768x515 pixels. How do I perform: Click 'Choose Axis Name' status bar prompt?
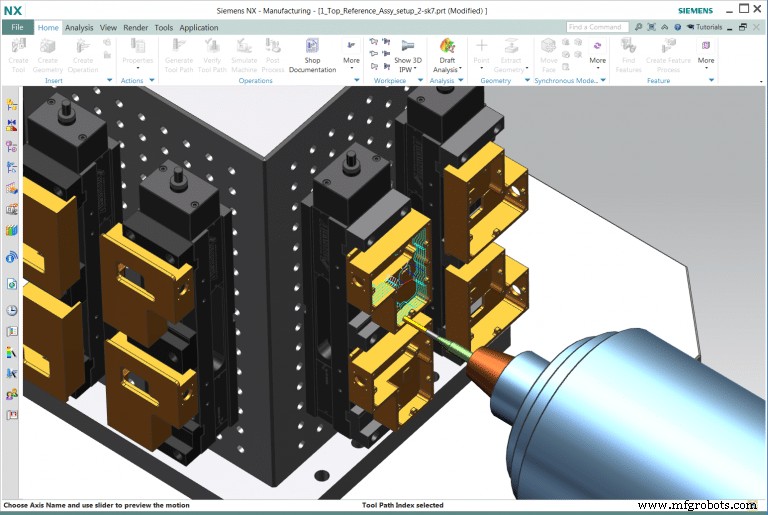(x=96, y=505)
